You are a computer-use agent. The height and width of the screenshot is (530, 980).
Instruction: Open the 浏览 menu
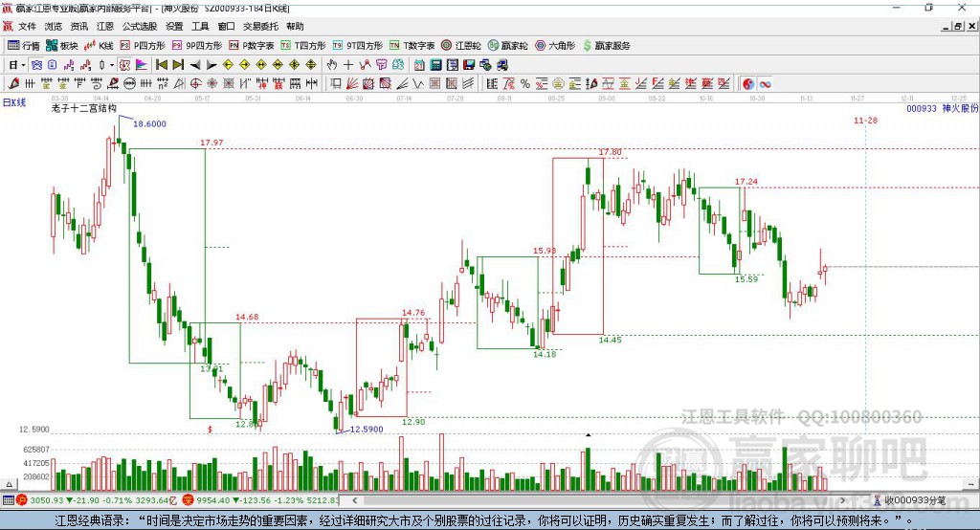click(54, 26)
